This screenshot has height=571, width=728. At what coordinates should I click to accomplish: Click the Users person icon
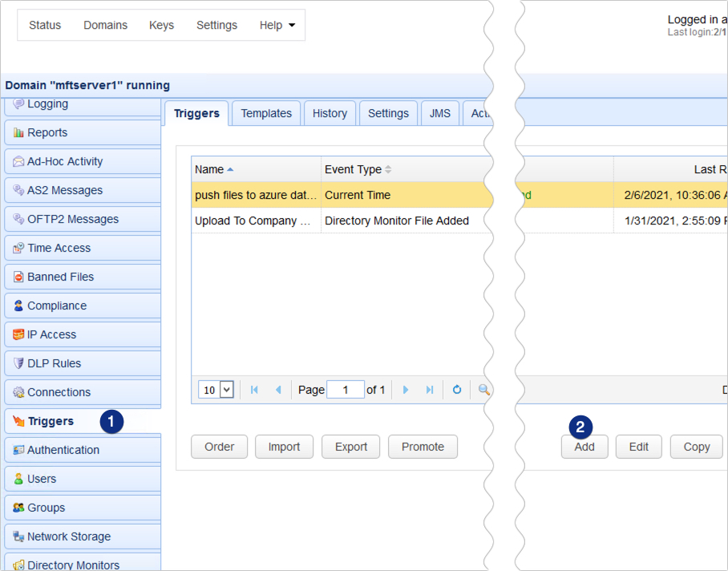(x=18, y=479)
